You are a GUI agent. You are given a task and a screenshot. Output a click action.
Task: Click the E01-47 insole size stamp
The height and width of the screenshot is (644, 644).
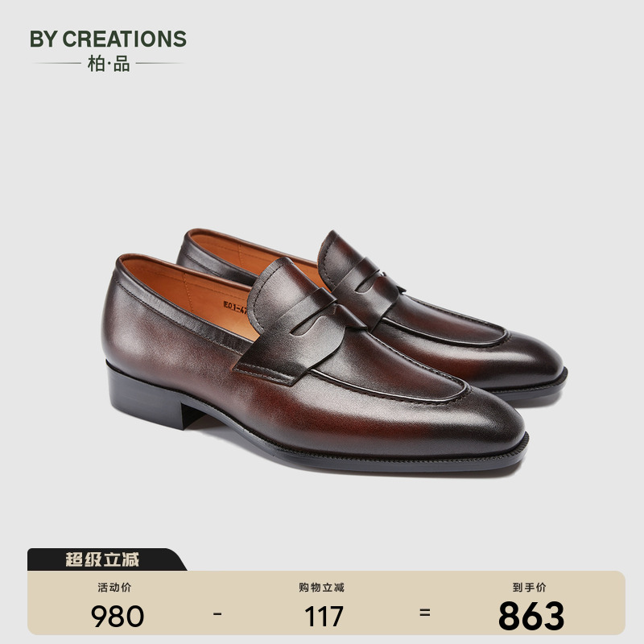pos(234,307)
